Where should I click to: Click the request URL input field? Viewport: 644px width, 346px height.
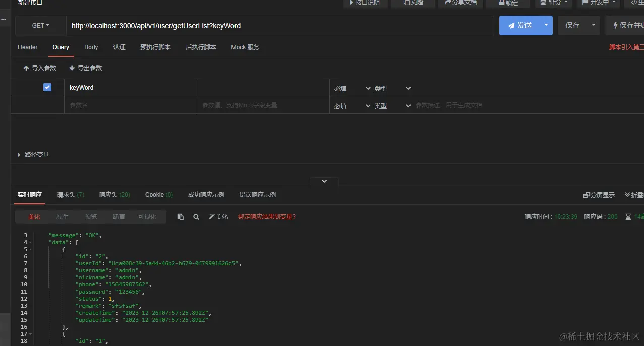pyautogui.click(x=280, y=26)
